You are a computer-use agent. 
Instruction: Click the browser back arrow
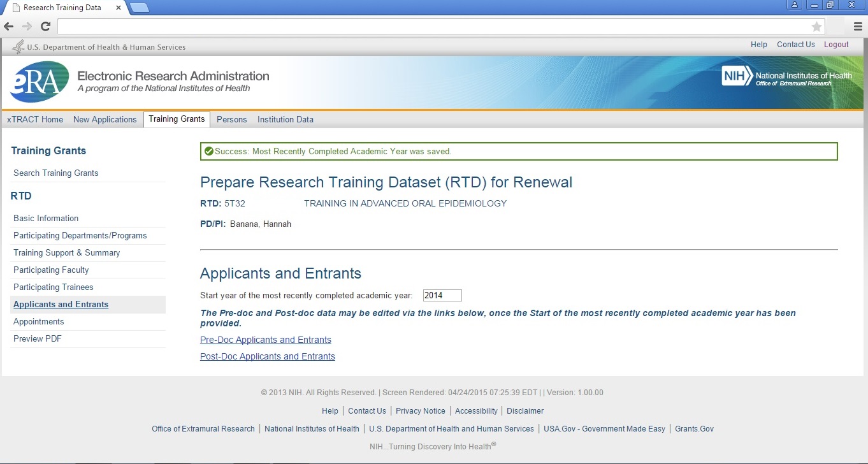pos(9,26)
